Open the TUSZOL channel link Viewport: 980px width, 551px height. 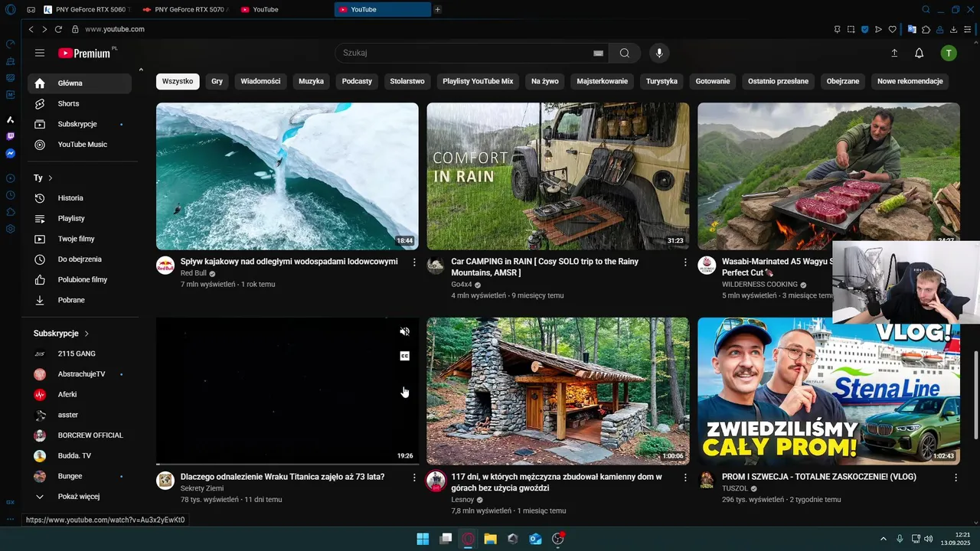click(735, 488)
